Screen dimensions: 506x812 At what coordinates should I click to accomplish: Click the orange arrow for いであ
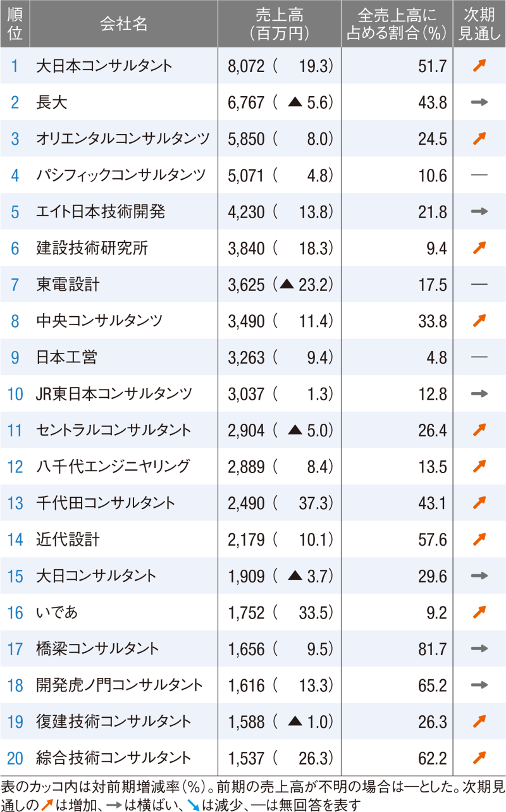(x=479, y=612)
